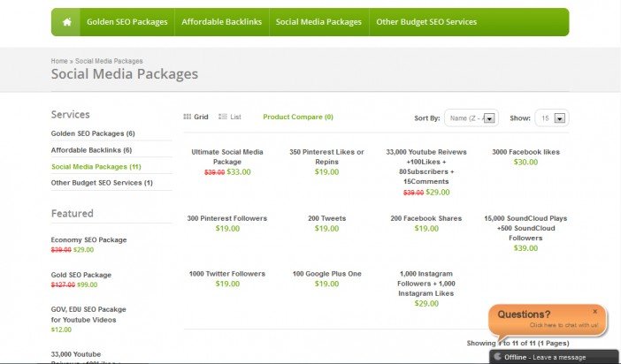Select Affordable Backlinks (6) in sidebar
The image size is (621, 364).
pyautogui.click(x=91, y=150)
